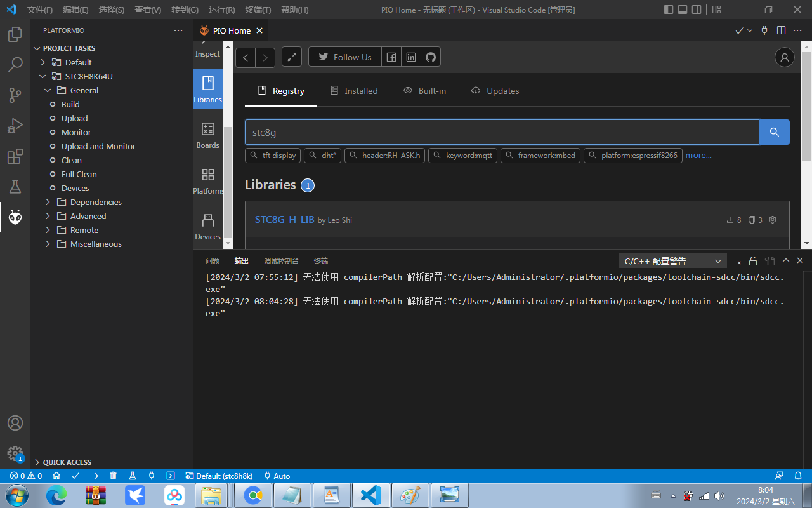Select the PlatformIO alien icon

coord(15,217)
